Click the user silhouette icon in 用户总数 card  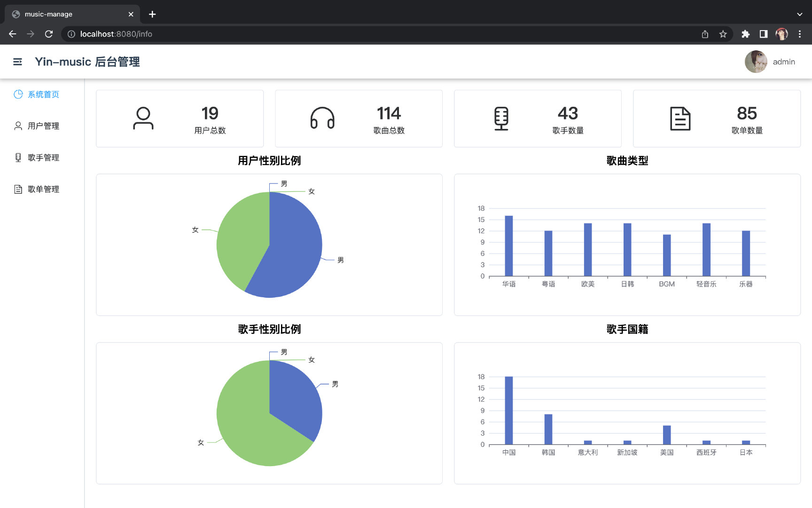143,118
